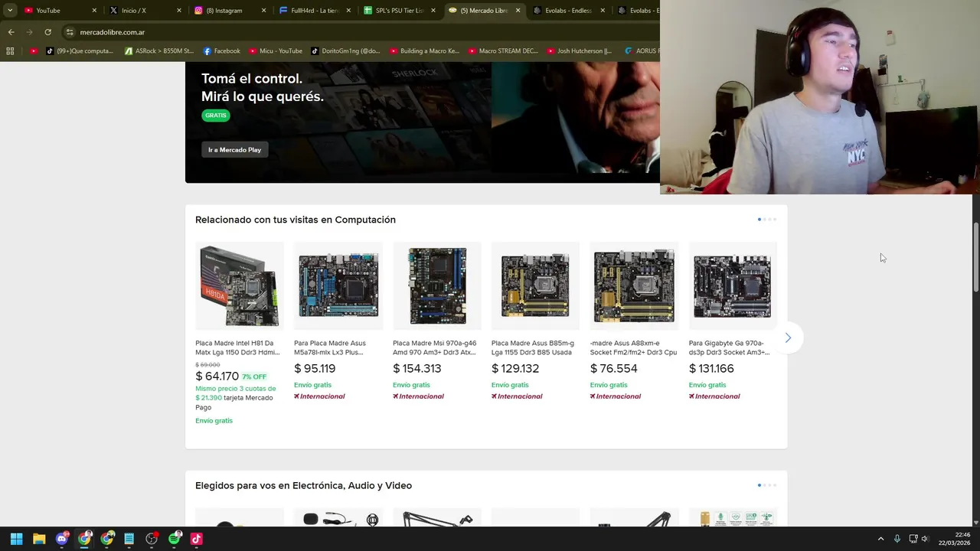Click the $ 131.166 price
Image resolution: width=980 pixels, height=551 pixels.
(711, 369)
